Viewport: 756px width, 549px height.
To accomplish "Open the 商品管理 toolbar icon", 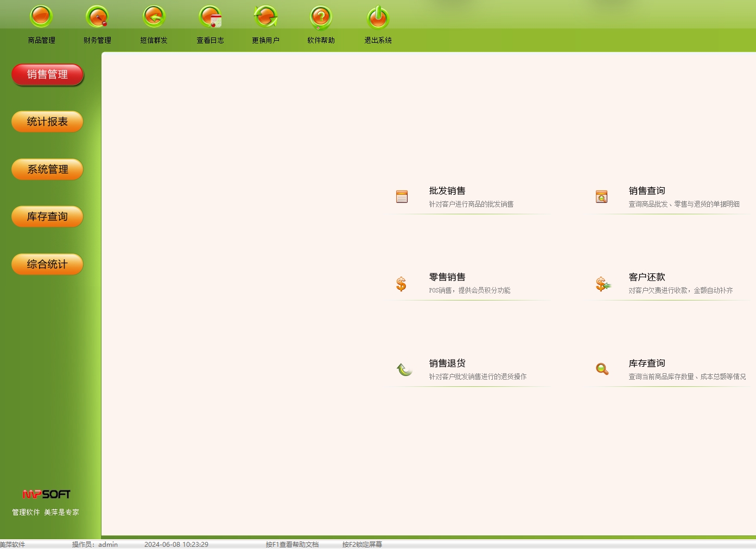I will point(41,17).
